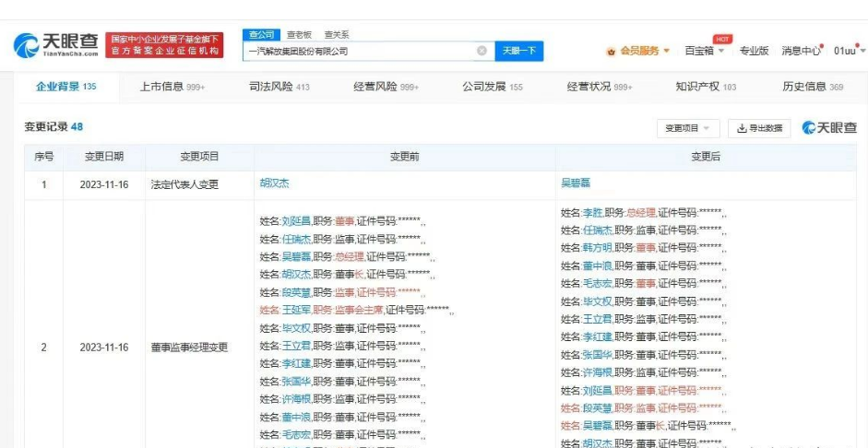Click 董中浪 in the 变更后 column
This screenshot has height=448, width=868.
point(597,265)
